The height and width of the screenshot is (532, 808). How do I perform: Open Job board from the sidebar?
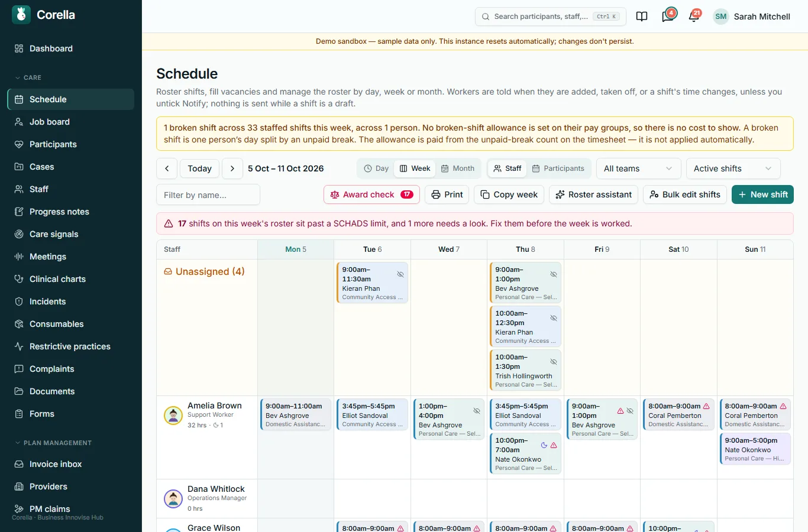[x=71, y=122]
